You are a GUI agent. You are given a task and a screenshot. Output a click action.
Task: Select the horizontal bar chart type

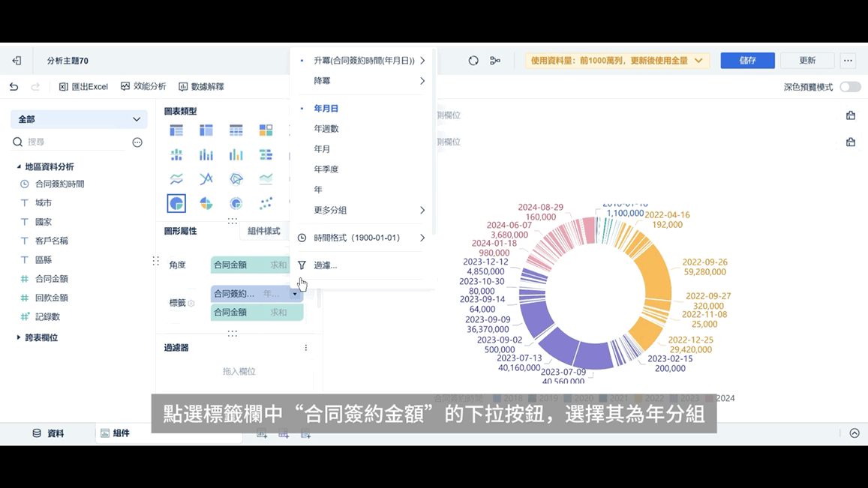(266, 155)
